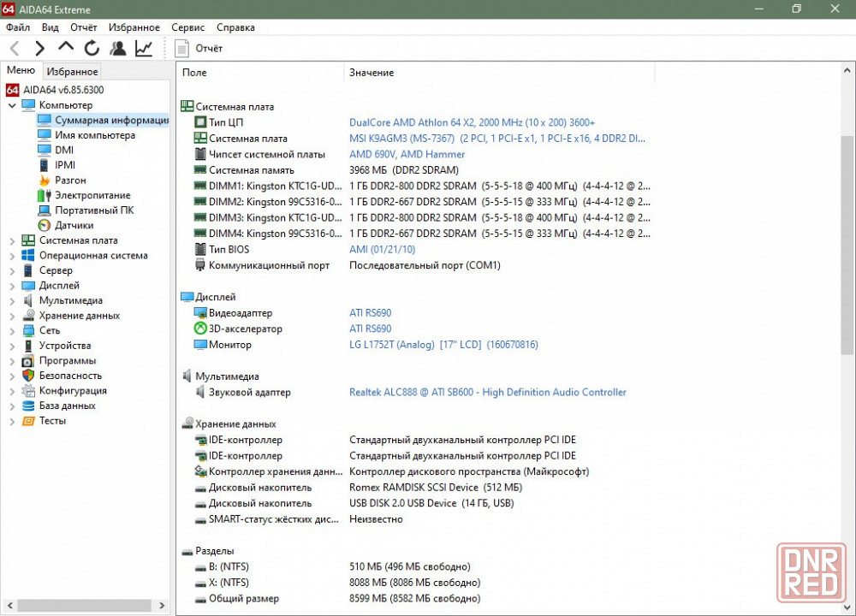Expand the Сеть tree node
Image resolution: width=856 pixels, height=616 pixels.
(x=12, y=330)
